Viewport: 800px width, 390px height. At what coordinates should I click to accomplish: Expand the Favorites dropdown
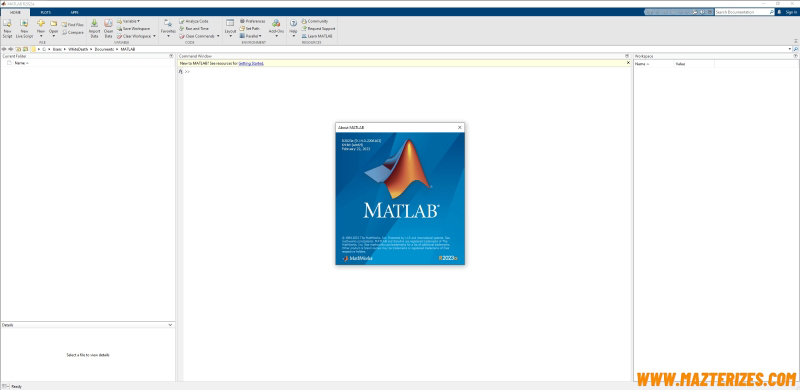pos(168,36)
